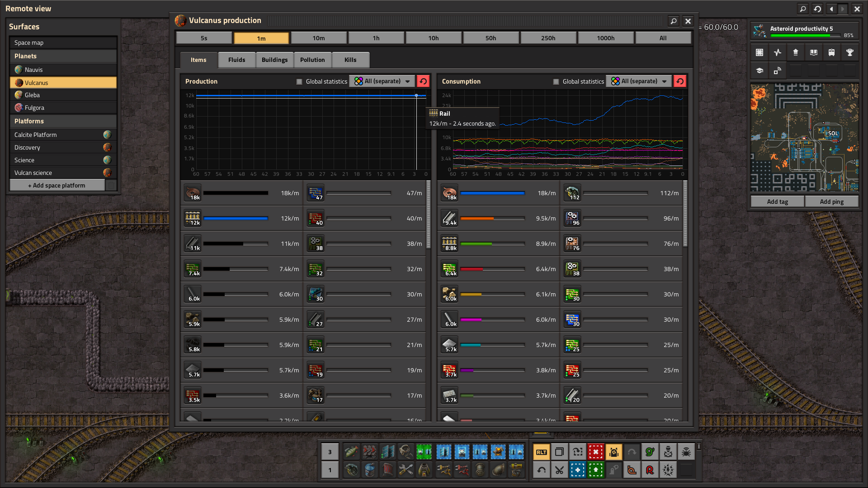Toggle personal roboport backpack button
The width and height of the screenshot is (868, 488).
(613, 452)
